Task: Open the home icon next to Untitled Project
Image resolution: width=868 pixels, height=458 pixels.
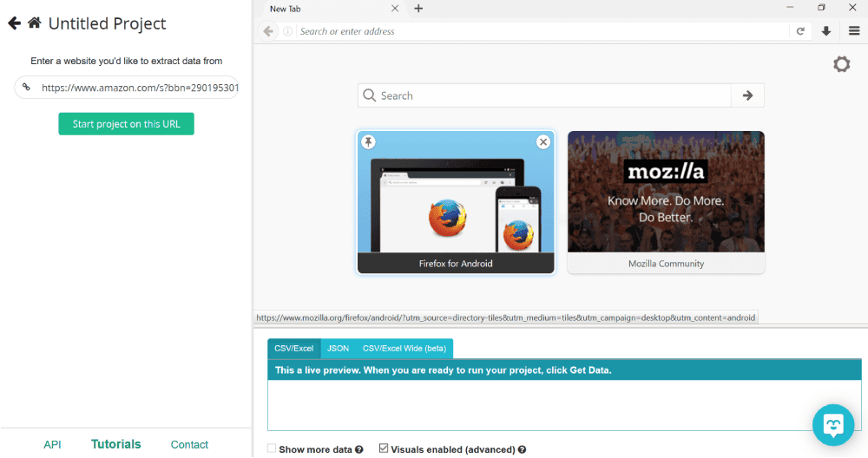Action: (35, 23)
